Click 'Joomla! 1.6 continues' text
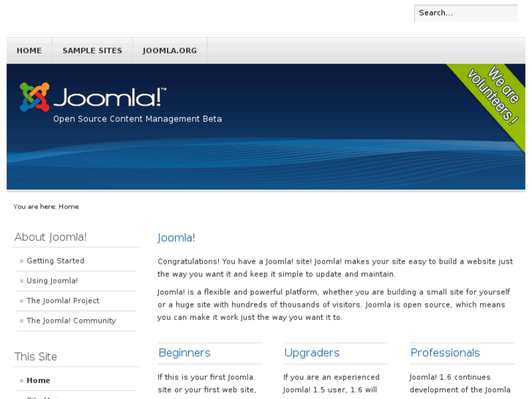 450,377
